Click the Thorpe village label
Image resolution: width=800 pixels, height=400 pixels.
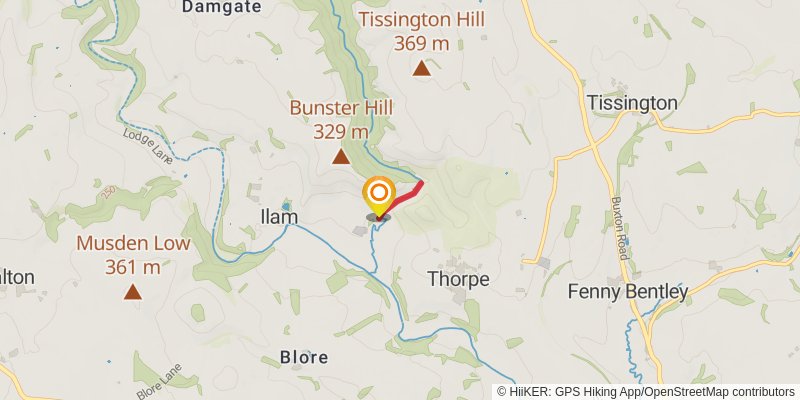tap(458, 279)
